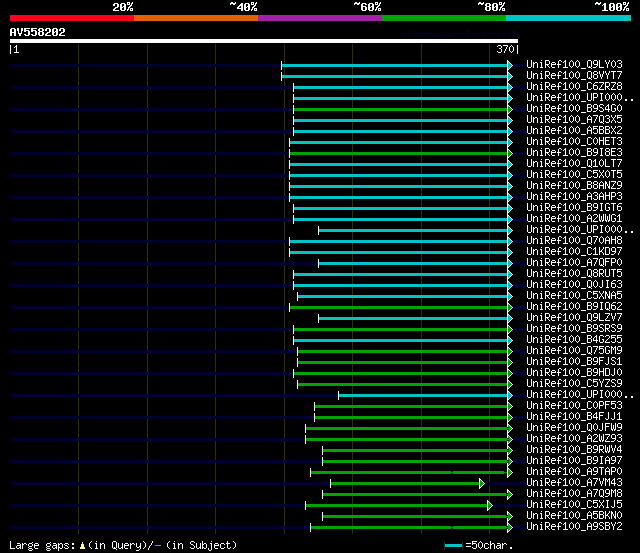Image resolution: width=640 pixels, height=553 pixels.
Task: Select the UniRef100_A7VM43 label
Action: click(574, 483)
